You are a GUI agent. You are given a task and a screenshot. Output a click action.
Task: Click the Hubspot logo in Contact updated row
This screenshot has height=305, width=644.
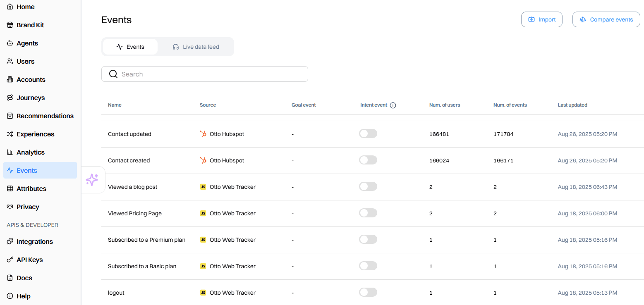click(x=203, y=134)
